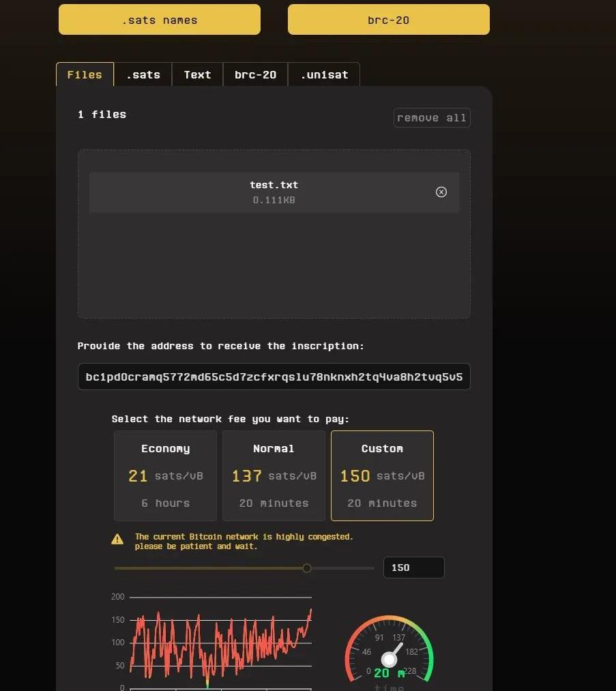Choose the Custom 150 sats/vB fee option

click(382, 475)
